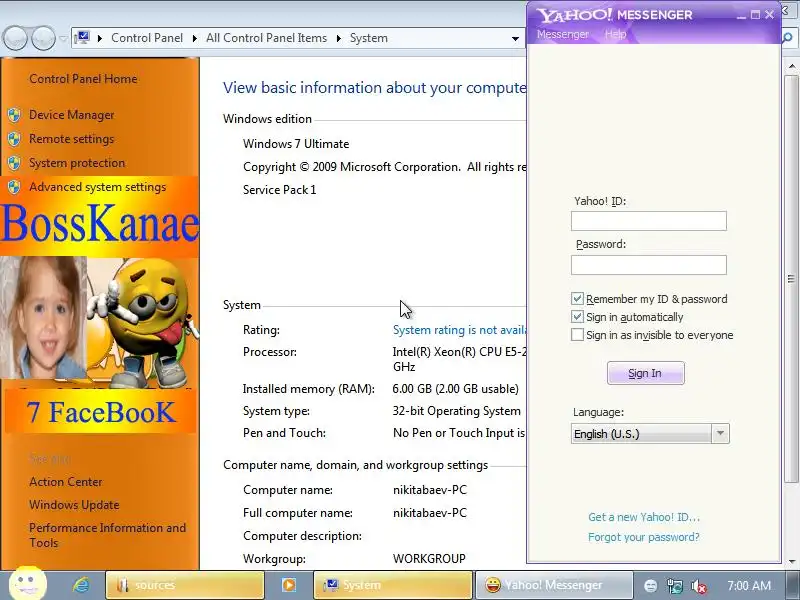
Task: Click scrollbar down arrow in System window
Action: coord(791,562)
